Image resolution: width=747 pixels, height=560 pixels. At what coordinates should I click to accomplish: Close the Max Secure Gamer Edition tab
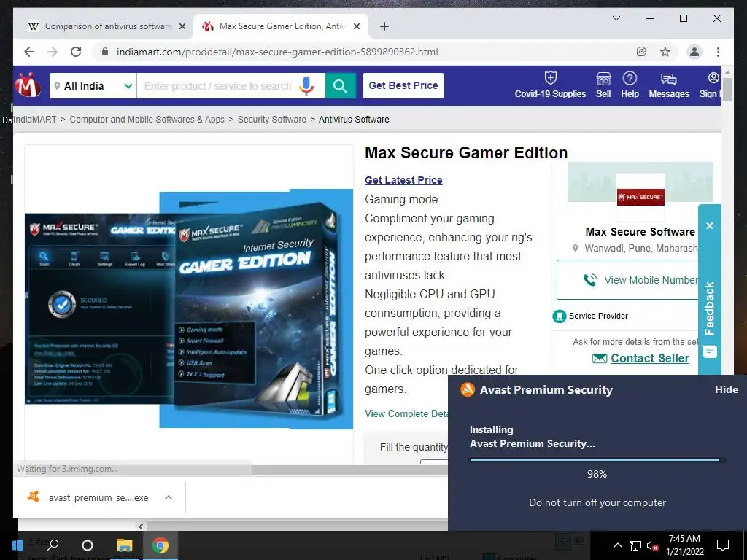[x=356, y=27]
